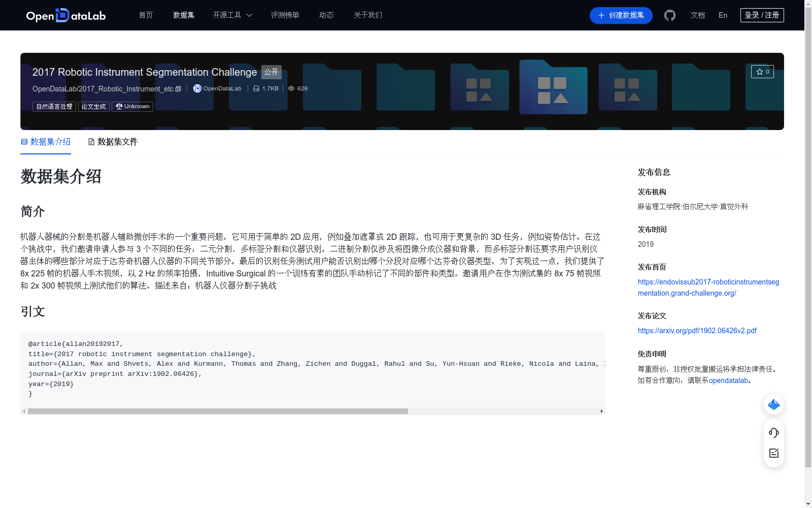The width and height of the screenshot is (812, 508).
Task: Click the view count eye icon
Action: click(x=291, y=88)
